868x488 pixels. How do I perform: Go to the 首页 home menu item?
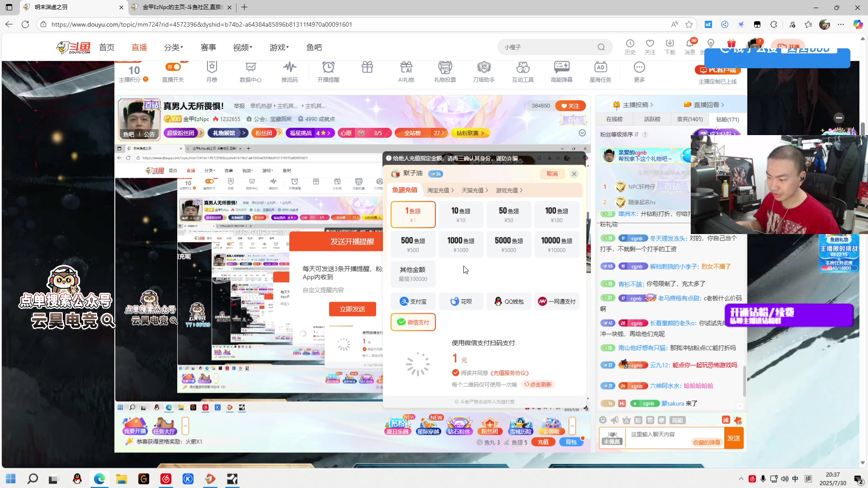pyautogui.click(x=107, y=47)
